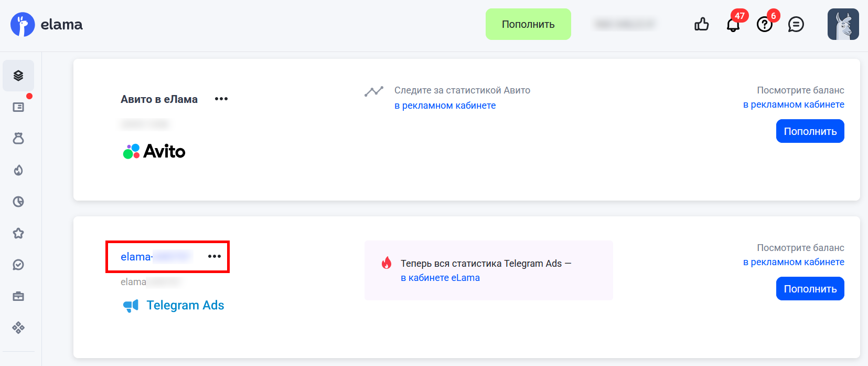The height and width of the screenshot is (366, 868).
Task: Open the pie chart sidebar icon
Action: pos(18,202)
